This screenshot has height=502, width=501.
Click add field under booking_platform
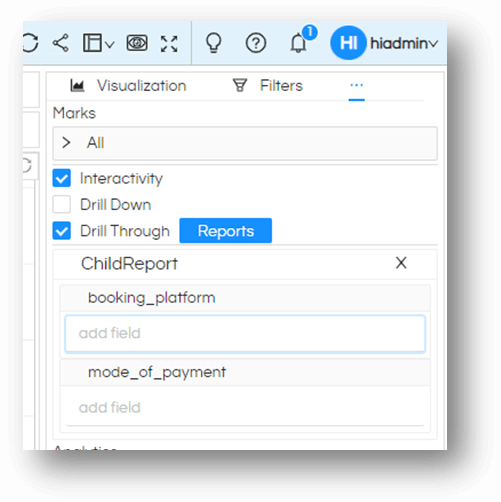(245, 334)
